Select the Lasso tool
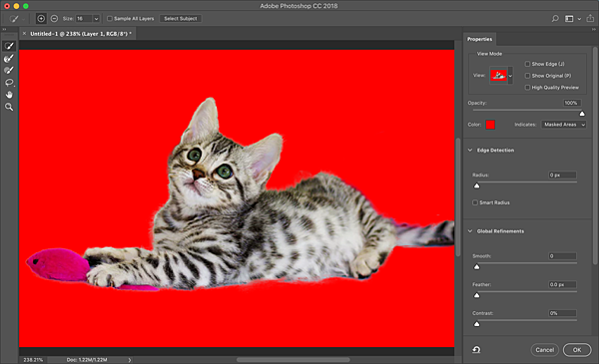 (x=9, y=83)
